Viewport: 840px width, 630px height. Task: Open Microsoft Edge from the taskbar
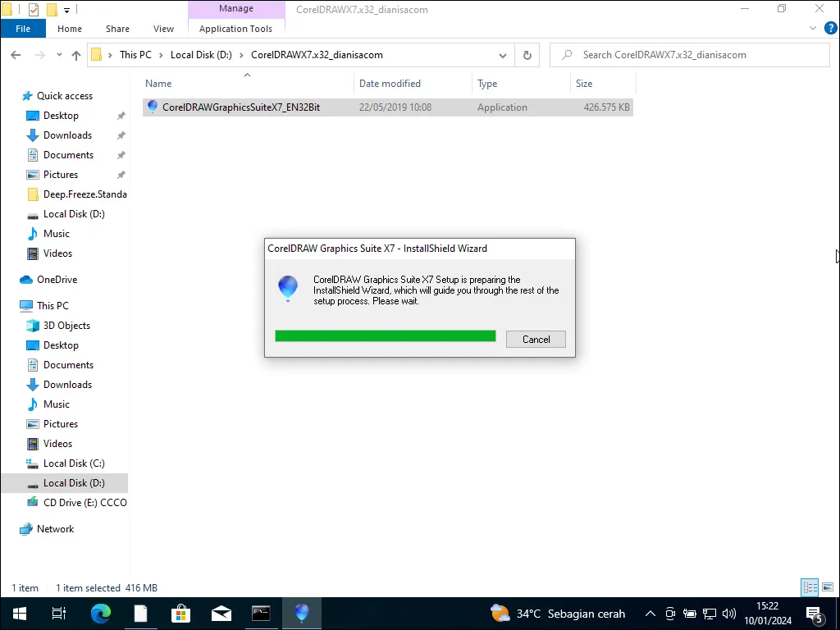(x=100, y=613)
